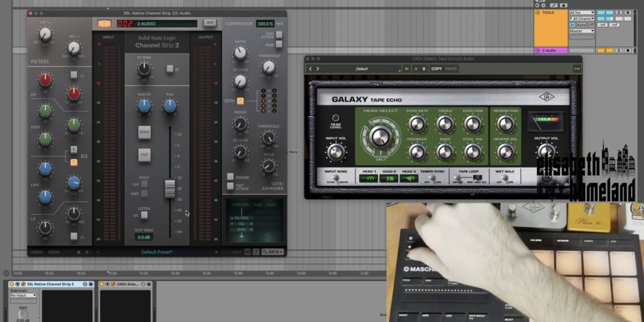This screenshot has height=322, width=644.
Task: Go to next preset arrow in Galaxy plugin
Action: [317, 69]
